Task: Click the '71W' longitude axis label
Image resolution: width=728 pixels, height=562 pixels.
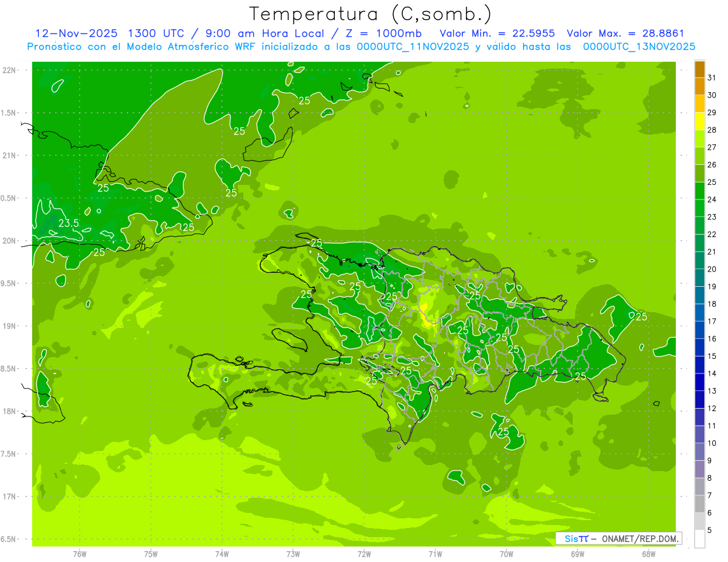Action: coord(435,554)
